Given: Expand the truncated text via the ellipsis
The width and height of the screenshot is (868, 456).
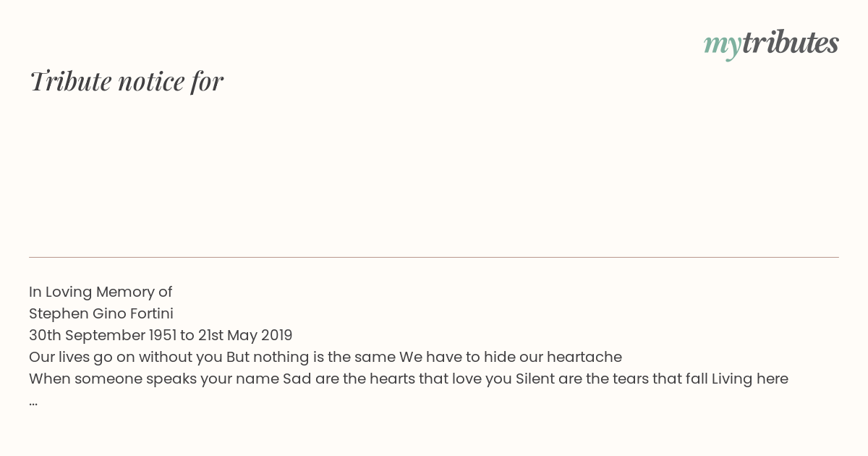Looking at the screenshot, I should pyautogui.click(x=33, y=402).
